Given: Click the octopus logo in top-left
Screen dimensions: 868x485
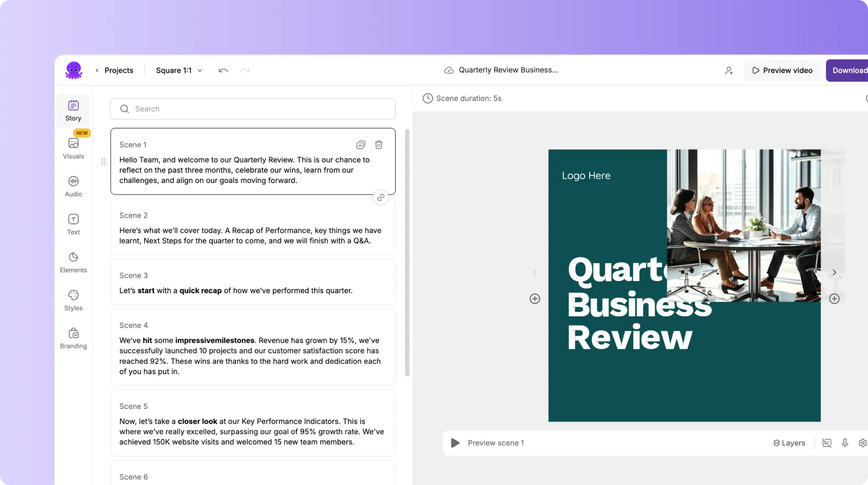Looking at the screenshot, I should pos(73,71).
